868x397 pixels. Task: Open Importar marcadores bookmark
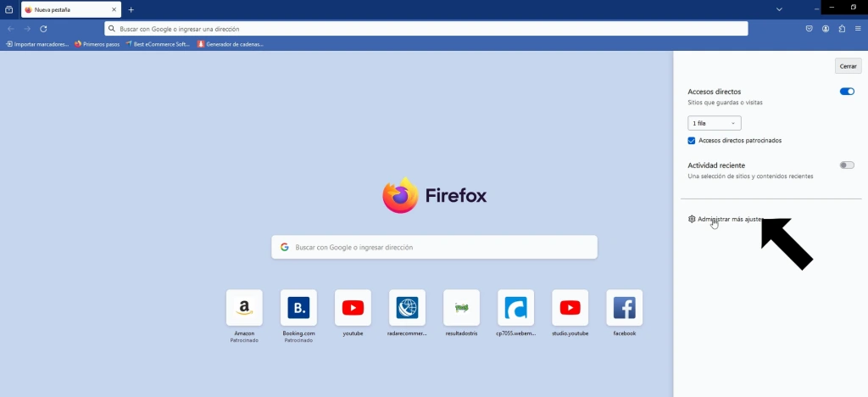(x=37, y=44)
